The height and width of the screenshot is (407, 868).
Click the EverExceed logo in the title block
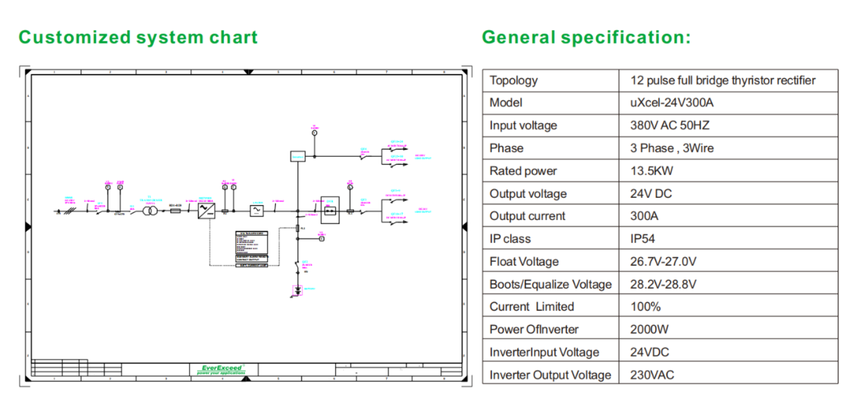tap(222, 369)
